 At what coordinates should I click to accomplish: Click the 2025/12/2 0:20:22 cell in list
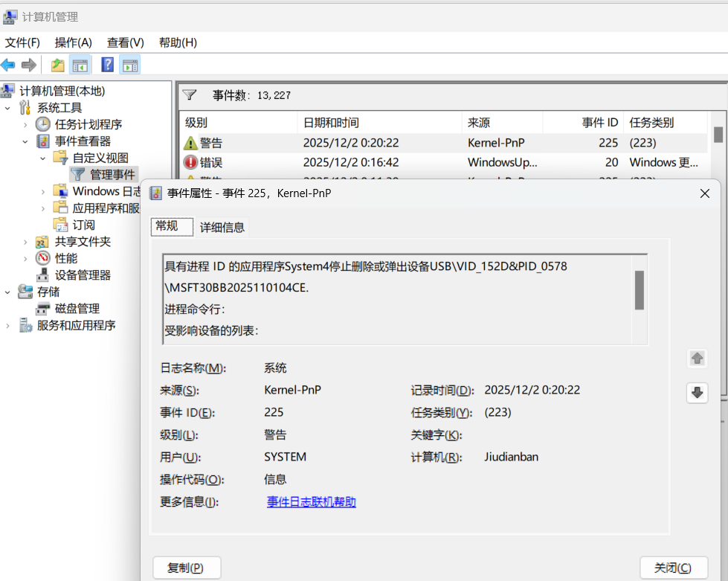(x=350, y=143)
